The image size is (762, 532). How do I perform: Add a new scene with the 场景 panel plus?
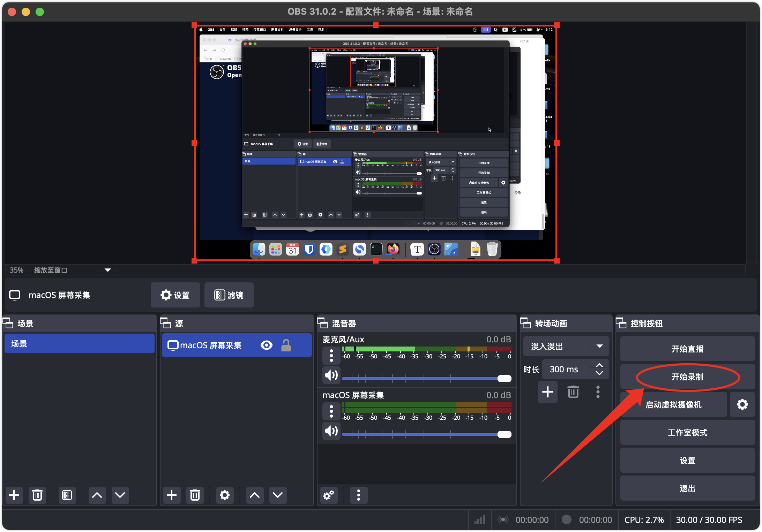click(x=14, y=495)
